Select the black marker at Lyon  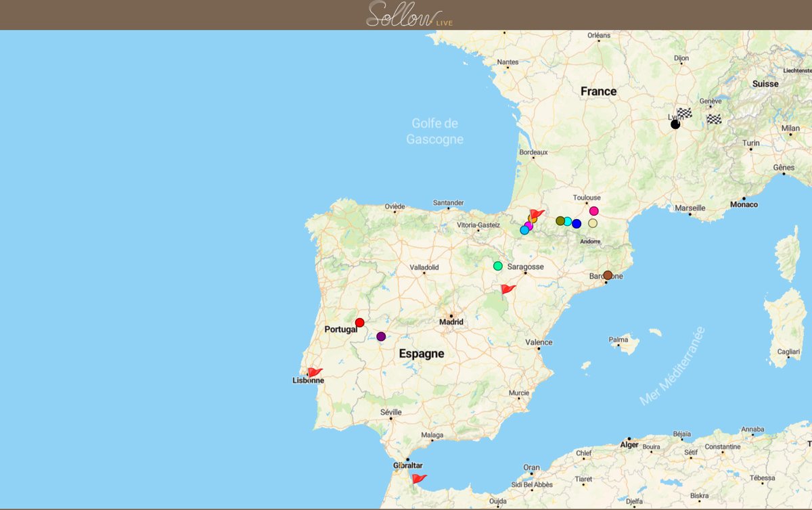click(x=675, y=124)
